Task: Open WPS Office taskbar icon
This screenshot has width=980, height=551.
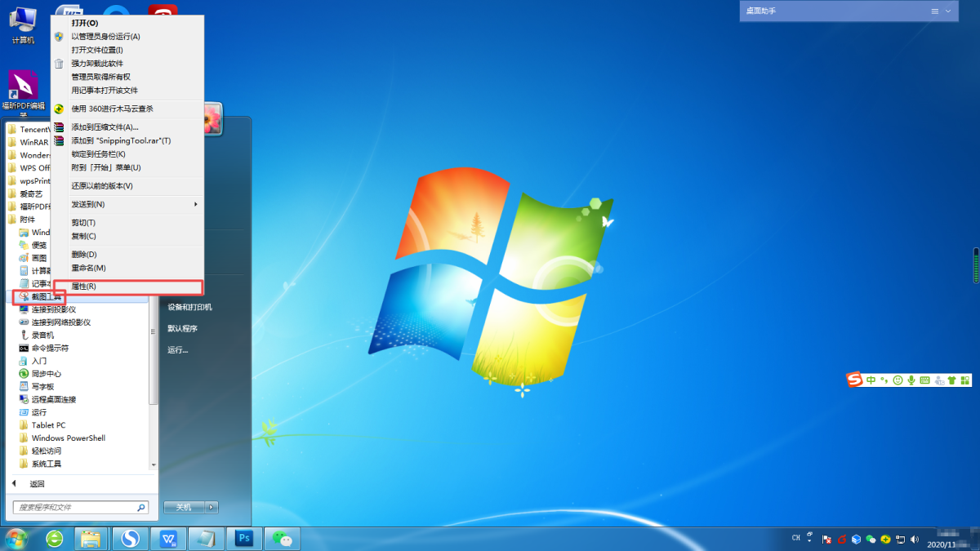Action: pos(169,539)
